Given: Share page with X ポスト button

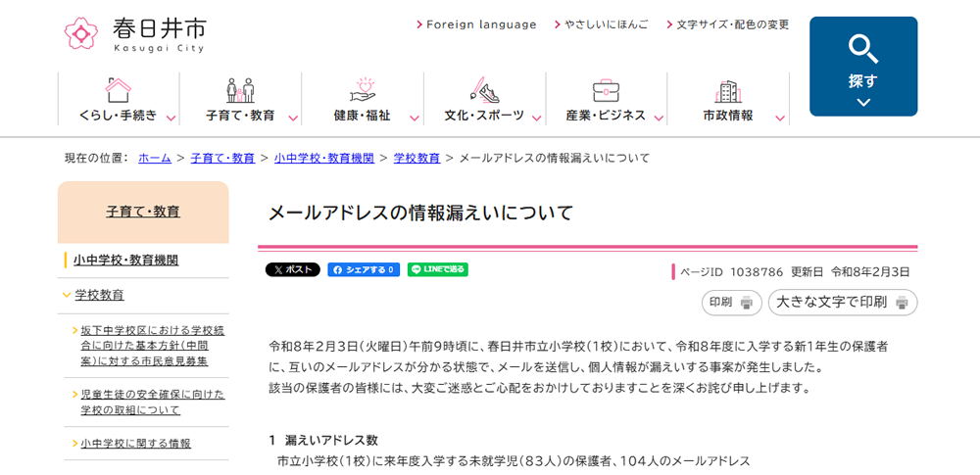Looking at the screenshot, I should [x=292, y=269].
